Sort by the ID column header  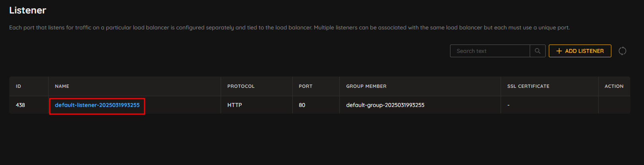[18, 86]
